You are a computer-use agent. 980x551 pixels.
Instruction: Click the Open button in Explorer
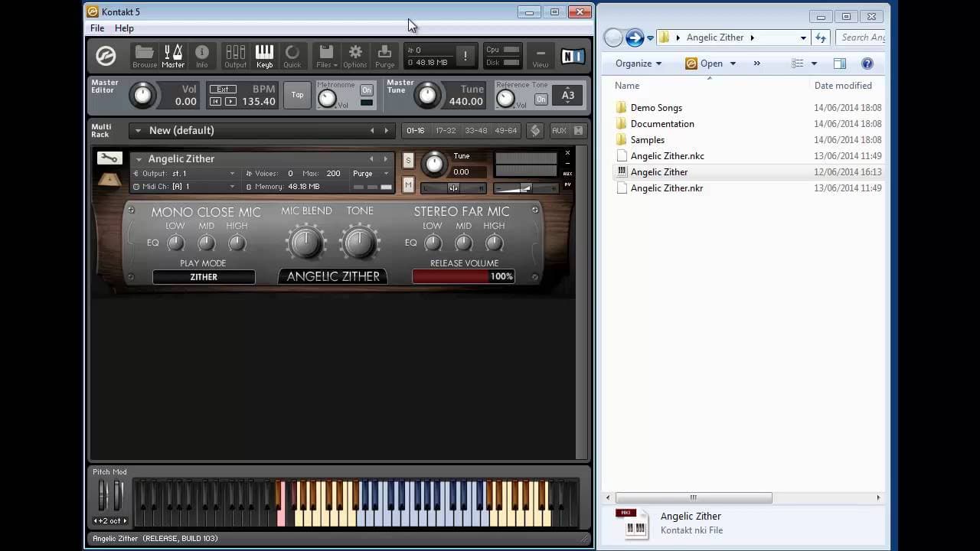click(704, 64)
